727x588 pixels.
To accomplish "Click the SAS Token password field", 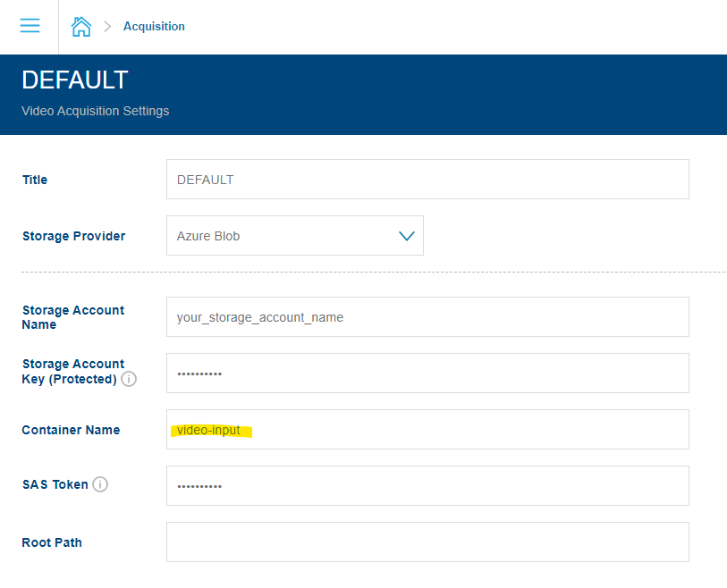I will tap(427, 485).
